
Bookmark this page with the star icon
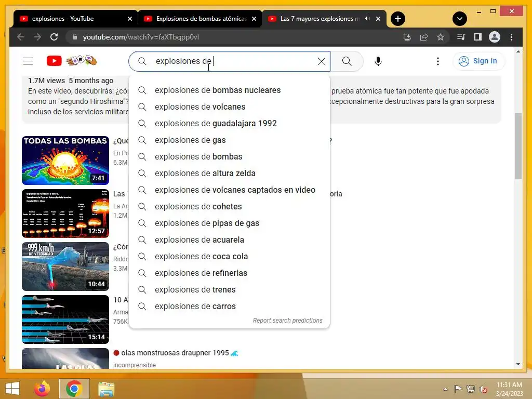(x=441, y=37)
